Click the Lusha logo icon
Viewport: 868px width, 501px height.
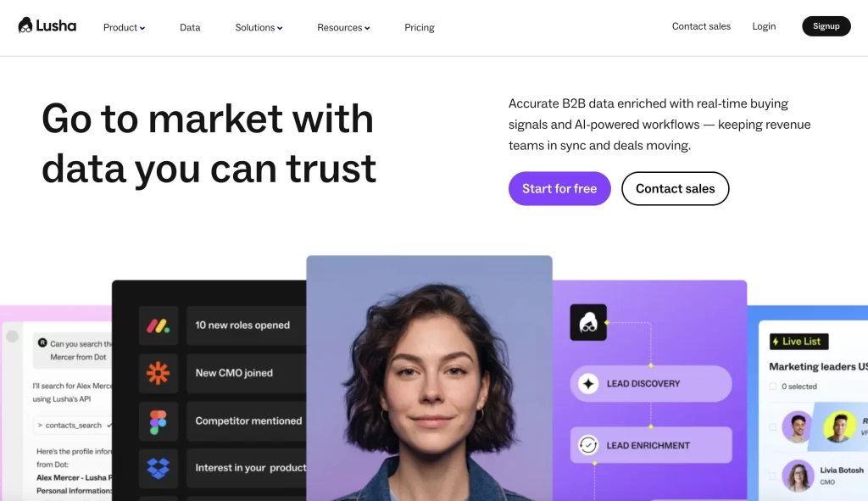[25, 25]
